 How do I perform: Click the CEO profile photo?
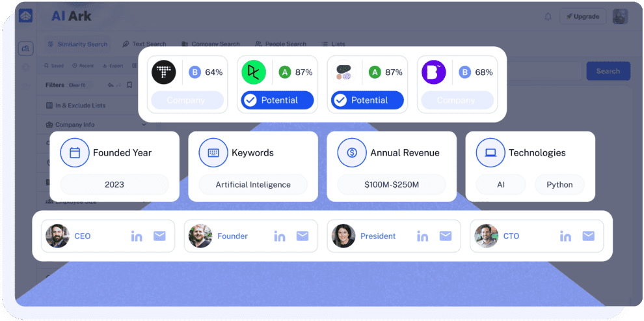pyautogui.click(x=57, y=236)
